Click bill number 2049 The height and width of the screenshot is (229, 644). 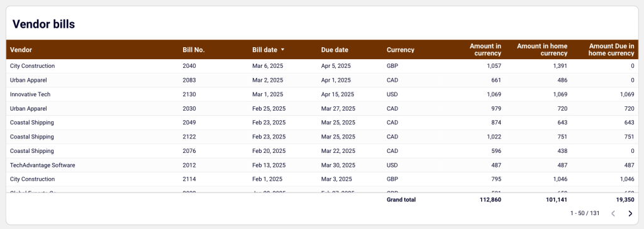[189, 123]
